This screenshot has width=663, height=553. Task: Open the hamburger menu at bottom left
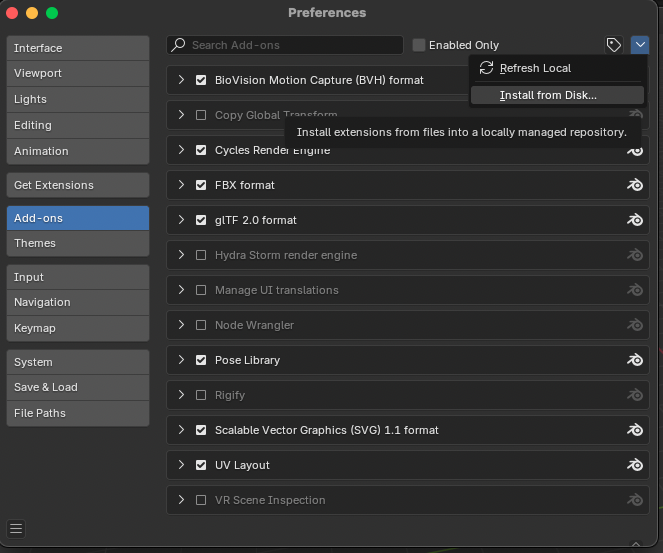tap(16, 529)
